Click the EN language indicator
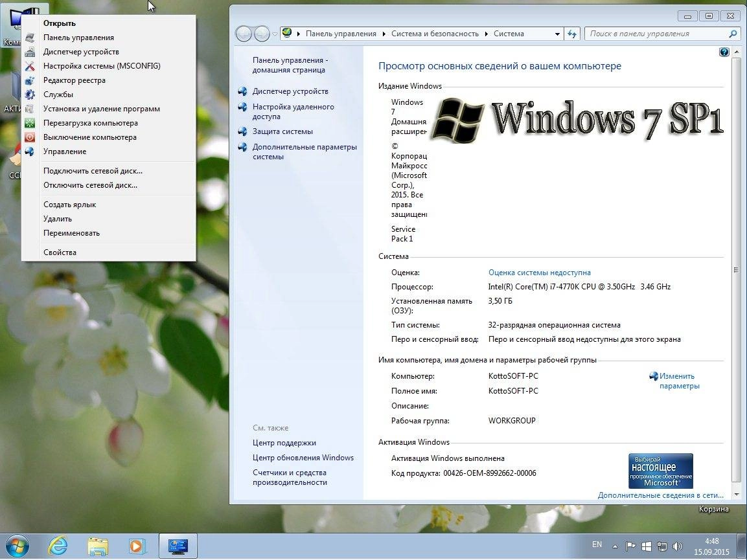747x560 pixels. (x=597, y=544)
